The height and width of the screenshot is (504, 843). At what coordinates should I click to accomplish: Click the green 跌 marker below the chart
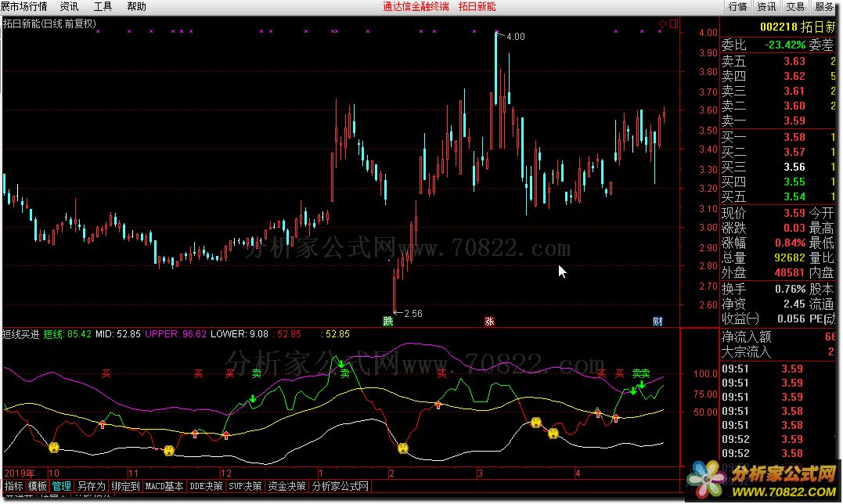(x=388, y=322)
